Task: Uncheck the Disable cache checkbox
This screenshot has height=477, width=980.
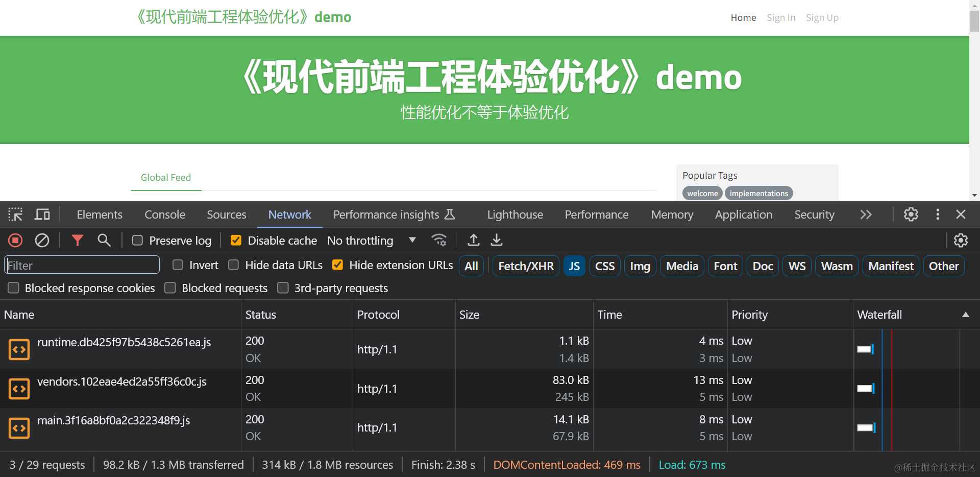Action: 236,241
